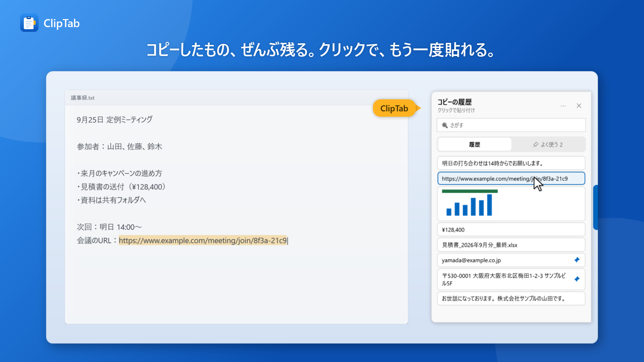Unpin the yamada@example.co.jp entry
The height and width of the screenshot is (362, 644).
(x=577, y=260)
